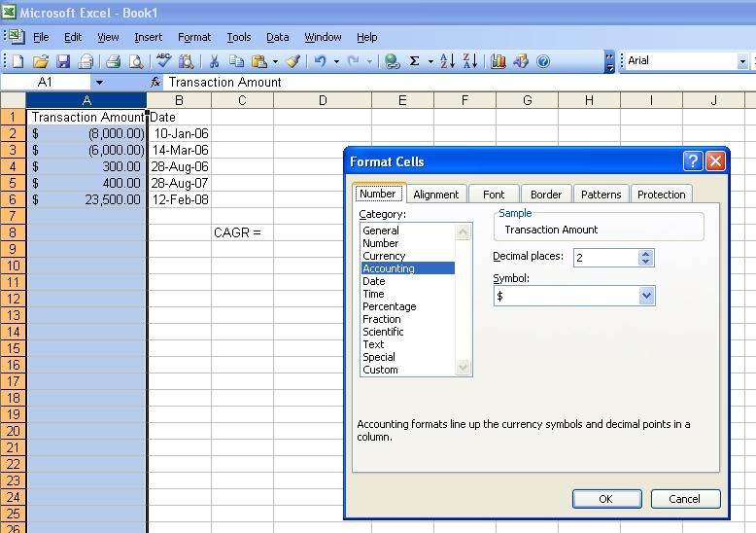Undo the last action with Undo arrow

point(320,61)
